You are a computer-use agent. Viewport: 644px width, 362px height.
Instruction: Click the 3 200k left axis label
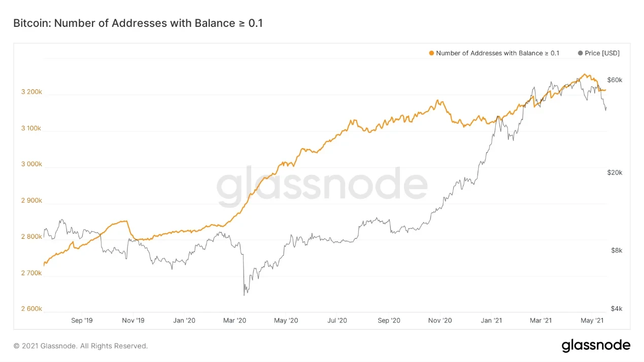(31, 92)
